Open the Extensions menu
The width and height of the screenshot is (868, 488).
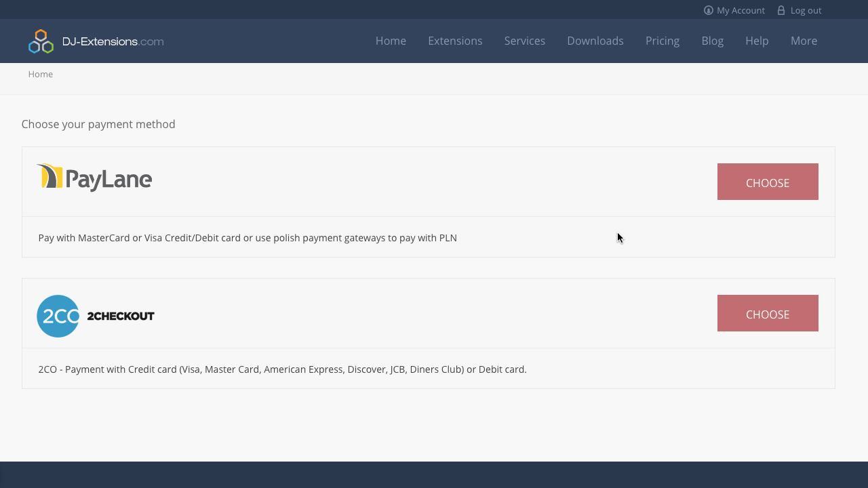point(455,41)
